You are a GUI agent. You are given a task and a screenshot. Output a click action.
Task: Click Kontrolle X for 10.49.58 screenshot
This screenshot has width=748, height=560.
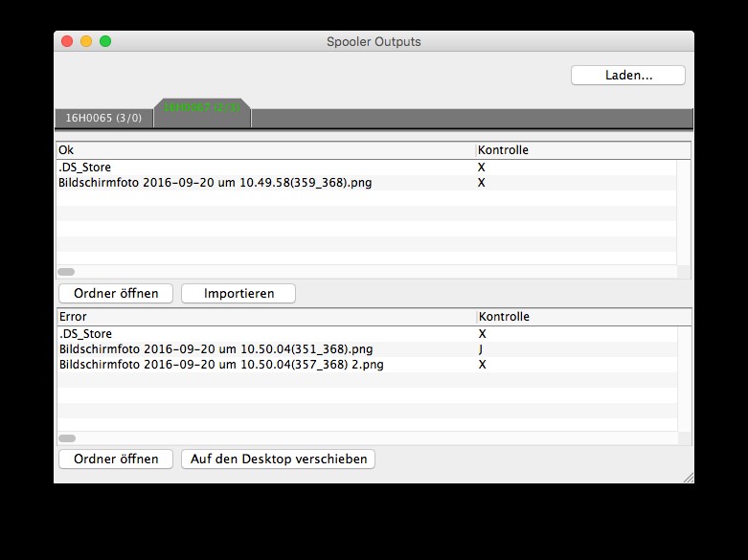pos(482,183)
